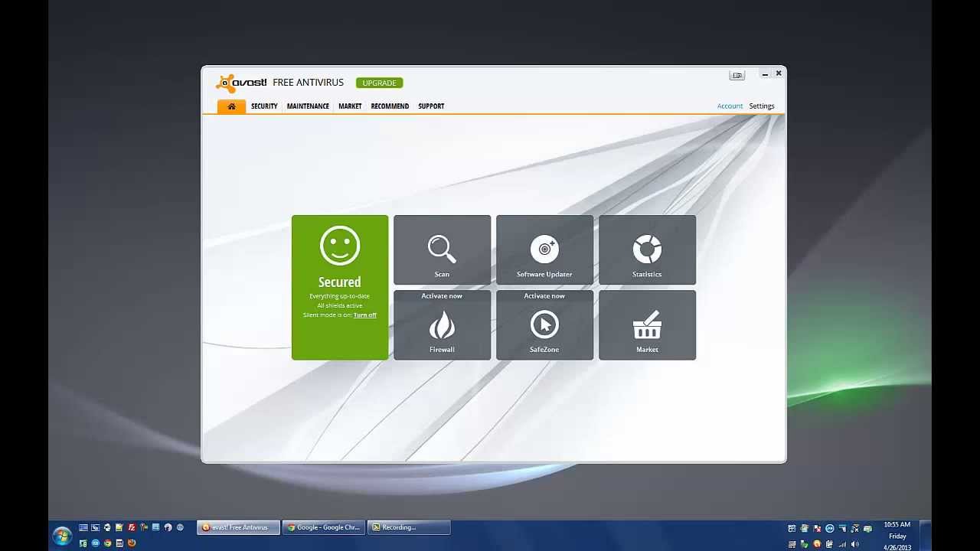Click Activate now above SafeZone
The height and width of the screenshot is (551, 980).
[544, 296]
